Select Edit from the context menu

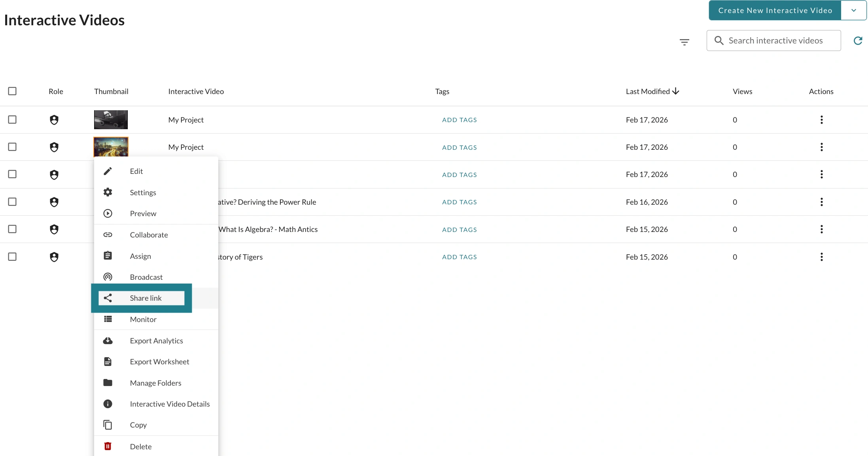(x=156, y=171)
